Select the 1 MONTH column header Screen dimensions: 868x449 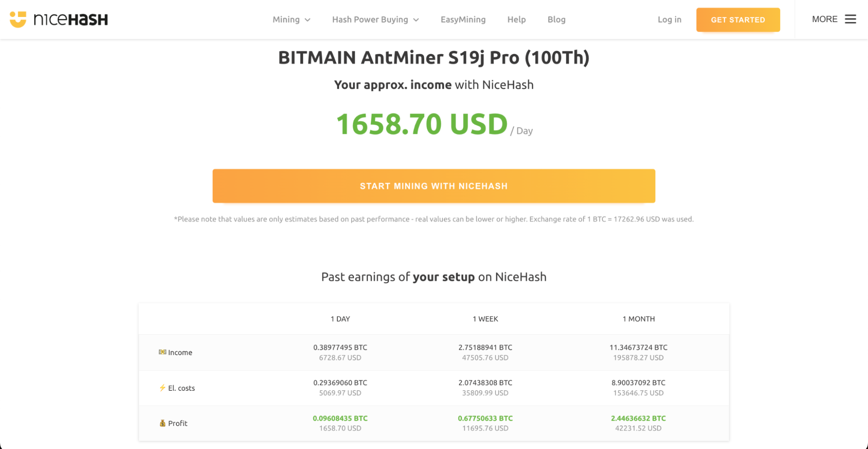pyautogui.click(x=638, y=319)
